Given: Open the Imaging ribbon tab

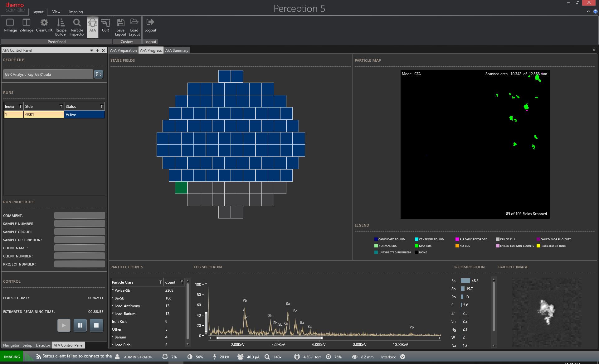Looking at the screenshot, I should coord(76,12).
